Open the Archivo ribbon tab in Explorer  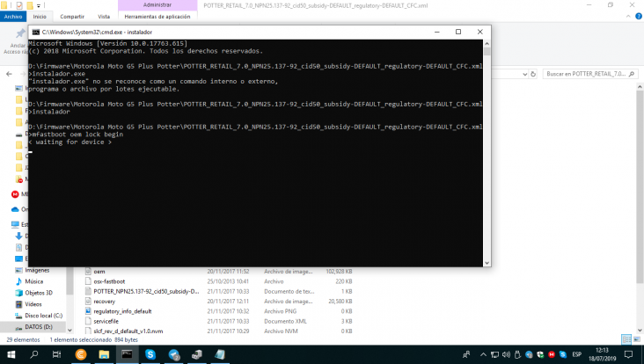(13, 17)
